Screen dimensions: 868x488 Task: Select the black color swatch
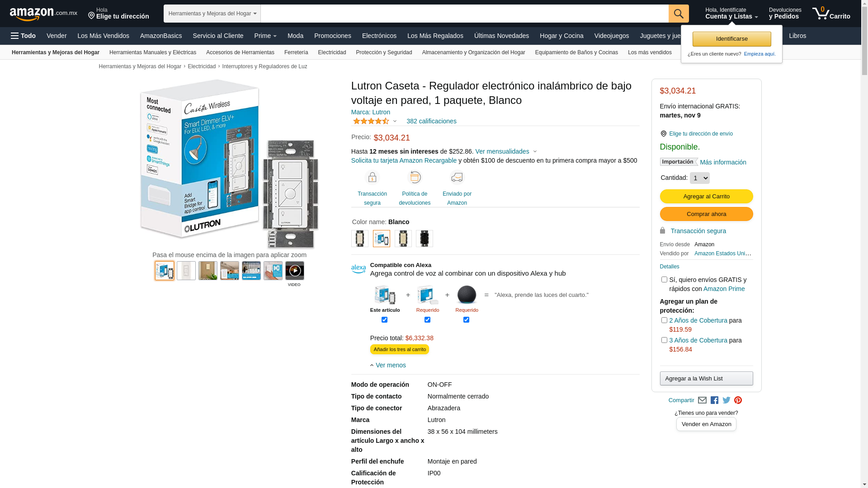coord(424,239)
